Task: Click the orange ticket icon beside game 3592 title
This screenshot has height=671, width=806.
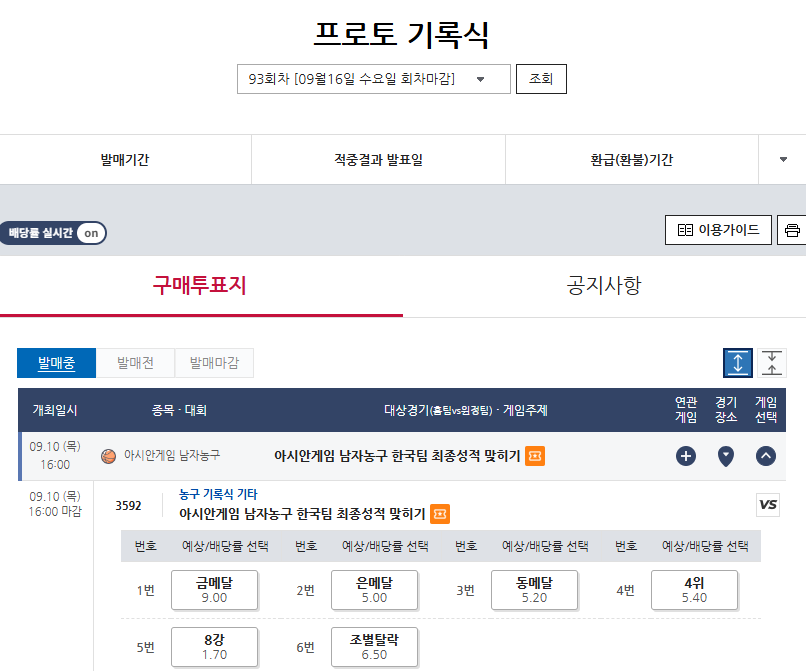Action: click(x=440, y=514)
